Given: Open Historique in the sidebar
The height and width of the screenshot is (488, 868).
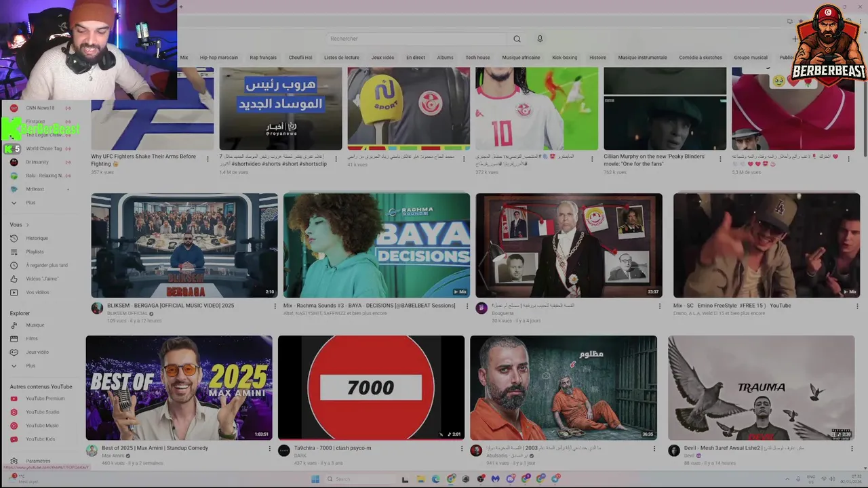Looking at the screenshot, I should click(37, 238).
